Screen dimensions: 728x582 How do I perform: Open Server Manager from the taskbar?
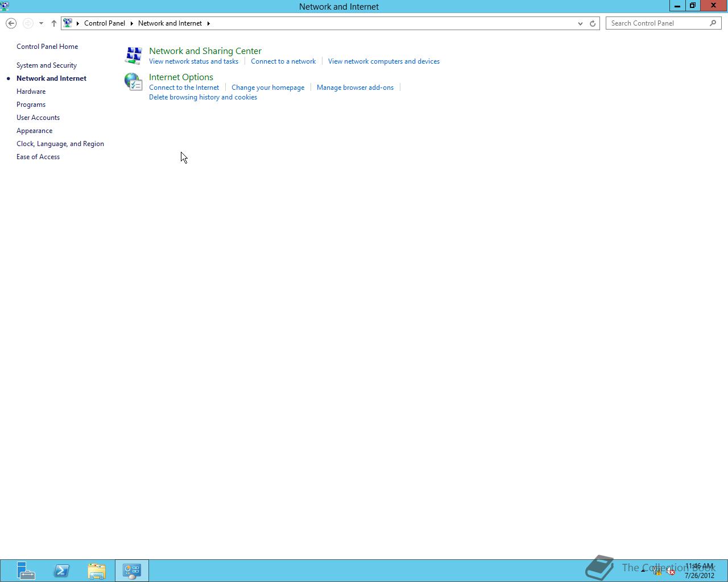(x=26, y=571)
